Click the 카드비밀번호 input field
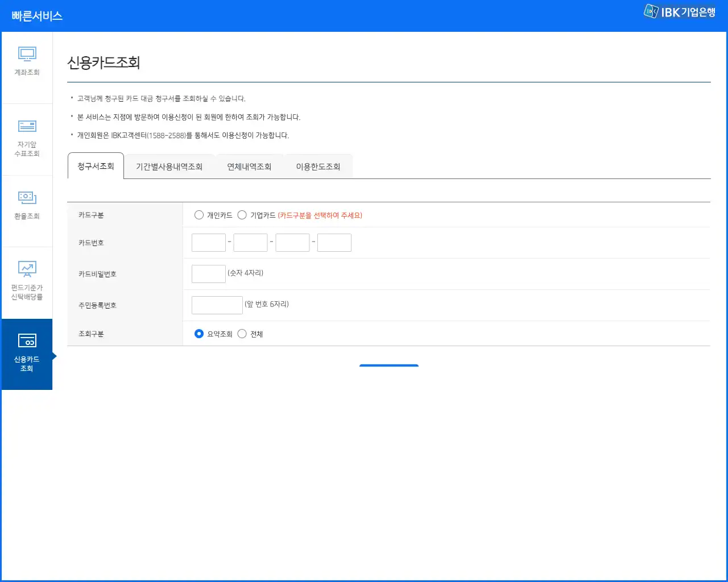Screen dimensions: 728x582 click(x=209, y=274)
